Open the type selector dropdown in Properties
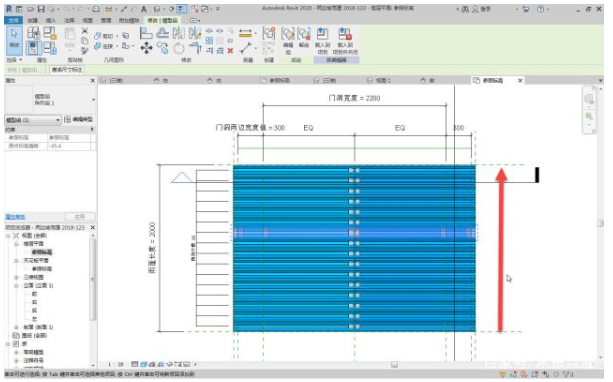 (93, 100)
